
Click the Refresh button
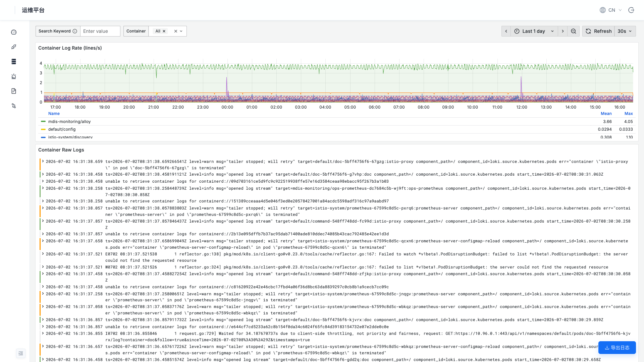pos(599,31)
